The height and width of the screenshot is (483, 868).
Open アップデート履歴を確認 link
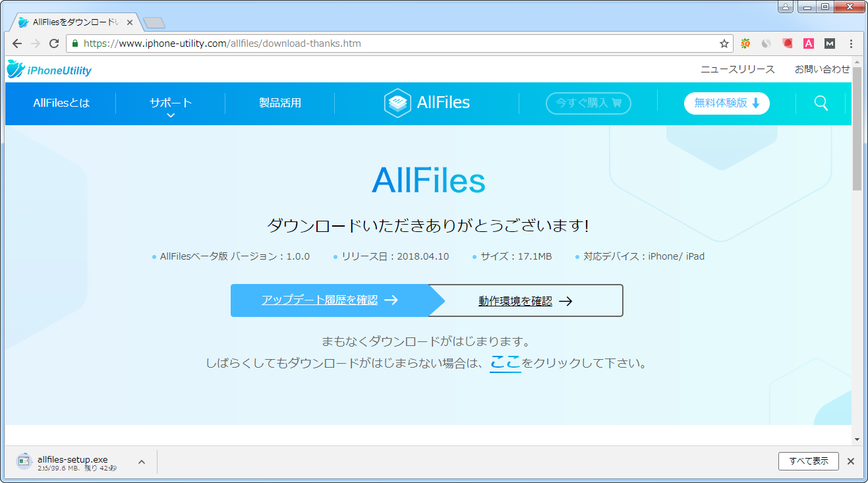pyautogui.click(x=330, y=300)
